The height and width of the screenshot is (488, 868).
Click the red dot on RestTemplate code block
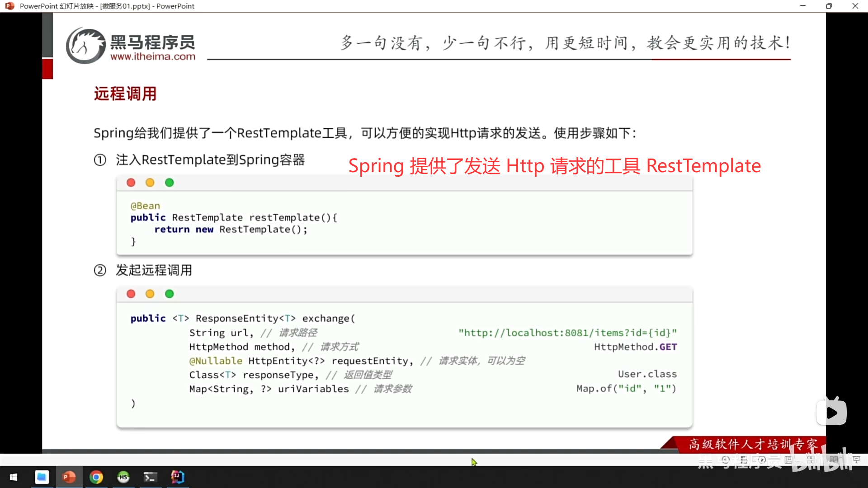coord(131,183)
